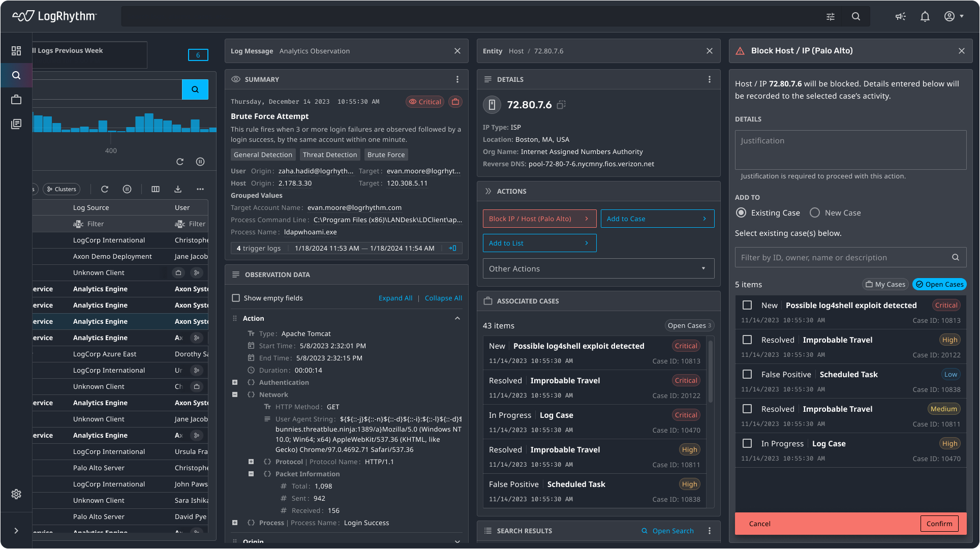The width and height of the screenshot is (980, 549).
Task: Click Collapse All link
Action: coord(443,298)
